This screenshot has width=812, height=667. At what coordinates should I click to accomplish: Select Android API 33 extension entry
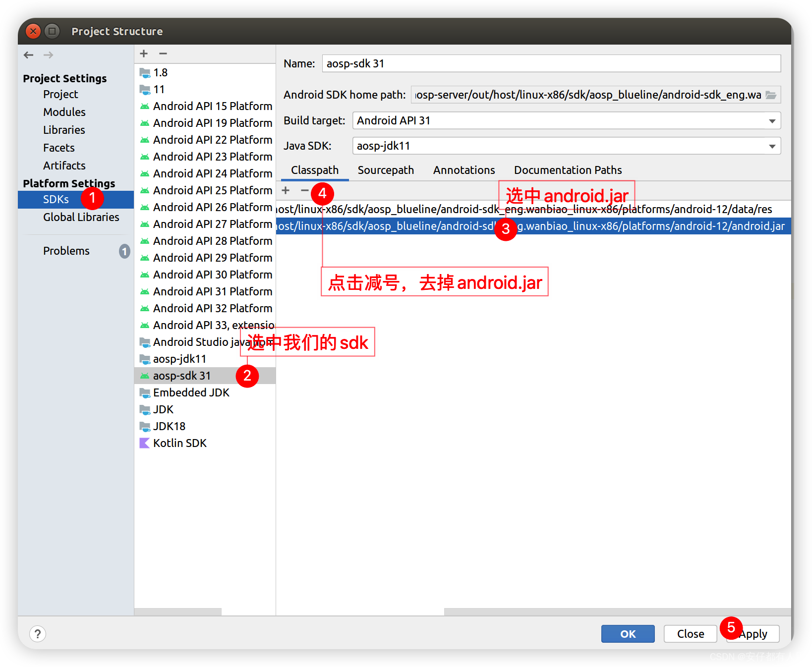[205, 325]
